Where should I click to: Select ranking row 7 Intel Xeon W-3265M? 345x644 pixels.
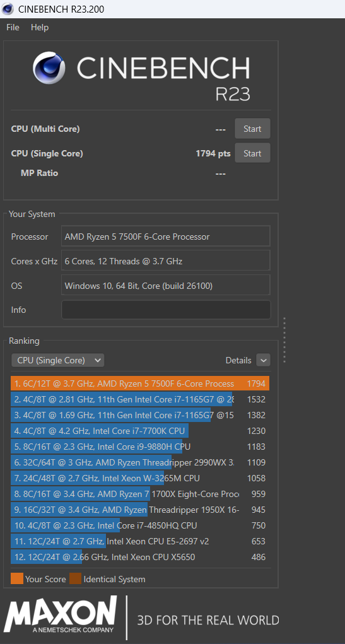tap(140, 478)
